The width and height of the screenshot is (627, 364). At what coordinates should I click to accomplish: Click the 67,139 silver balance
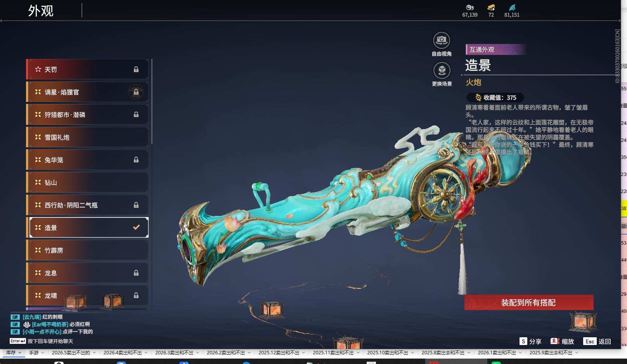click(470, 15)
